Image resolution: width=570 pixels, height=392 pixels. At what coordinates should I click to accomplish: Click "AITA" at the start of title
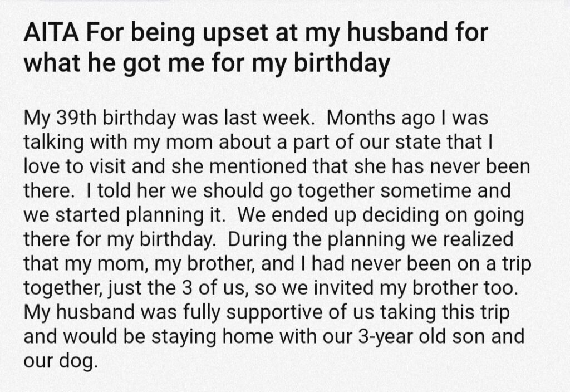tap(52, 32)
